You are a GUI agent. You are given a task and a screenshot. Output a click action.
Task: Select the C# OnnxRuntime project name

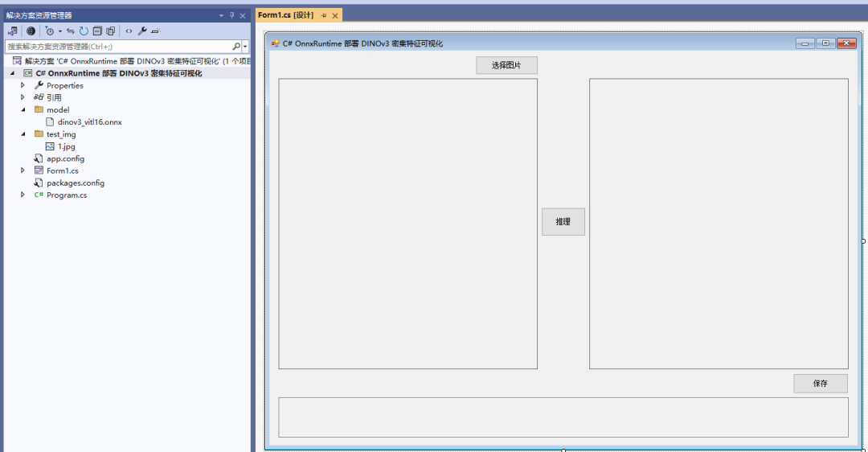pyautogui.click(x=119, y=73)
